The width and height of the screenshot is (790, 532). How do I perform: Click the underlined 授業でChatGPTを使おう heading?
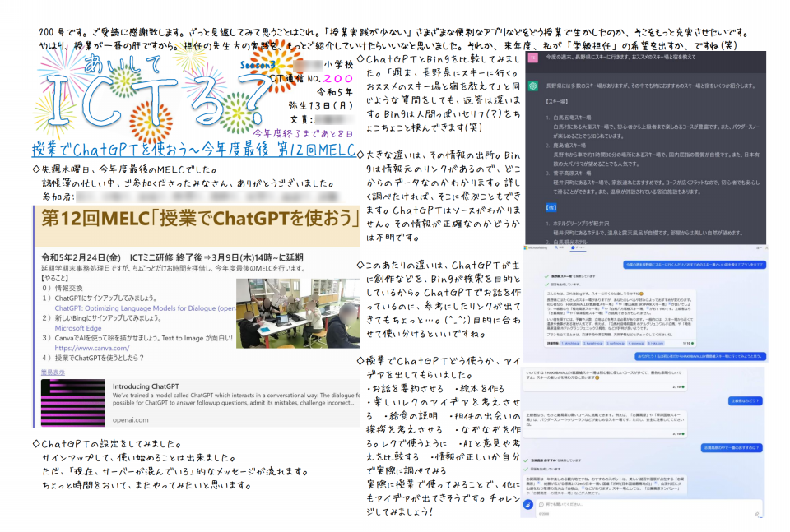pyautogui.click(x=194, y=150)
